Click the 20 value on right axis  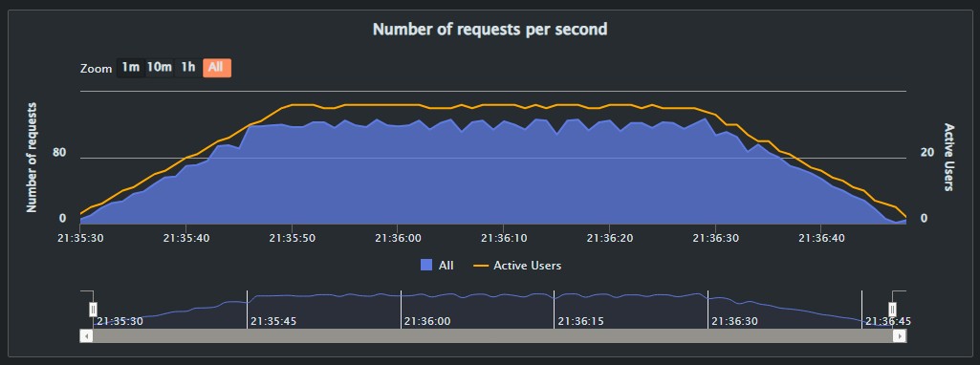[927, 153]
